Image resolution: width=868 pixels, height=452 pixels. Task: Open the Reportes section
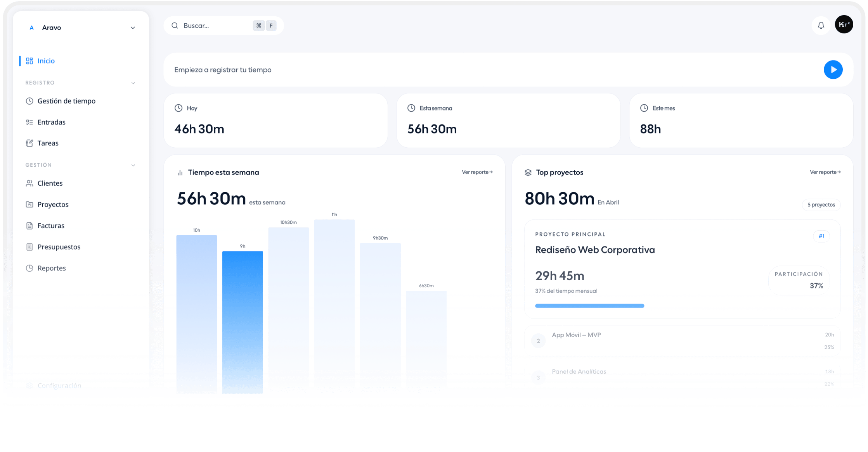point(52,268)
